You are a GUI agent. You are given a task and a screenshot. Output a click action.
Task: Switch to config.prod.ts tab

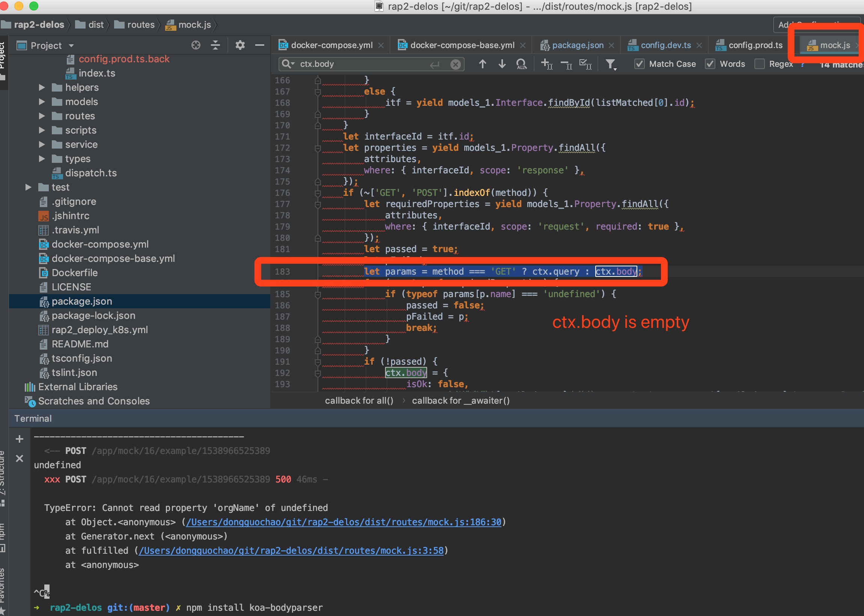coord(749,45)
